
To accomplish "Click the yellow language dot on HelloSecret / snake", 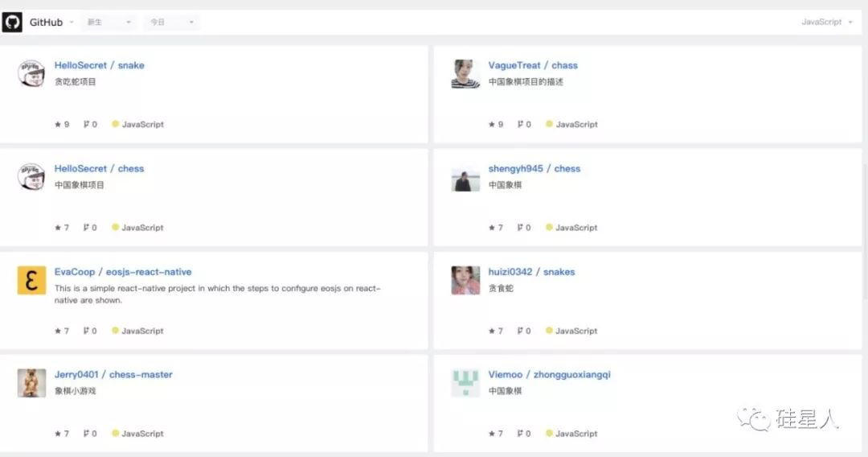I will click(115, 124).
